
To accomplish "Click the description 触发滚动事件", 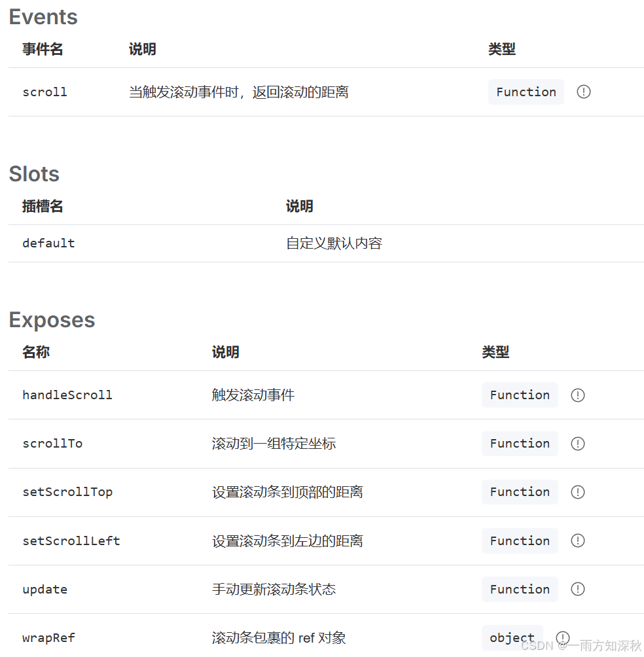I will coord(253,395).
